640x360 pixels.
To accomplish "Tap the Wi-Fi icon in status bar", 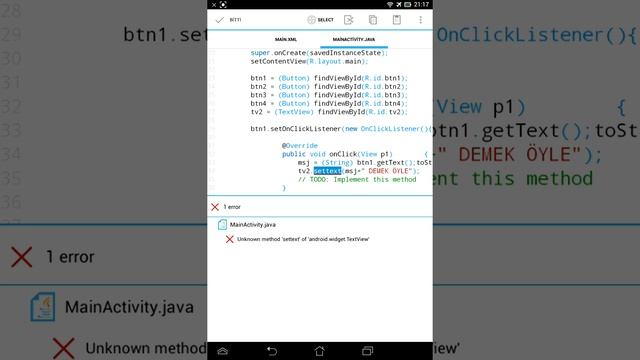I will (390, 4).
